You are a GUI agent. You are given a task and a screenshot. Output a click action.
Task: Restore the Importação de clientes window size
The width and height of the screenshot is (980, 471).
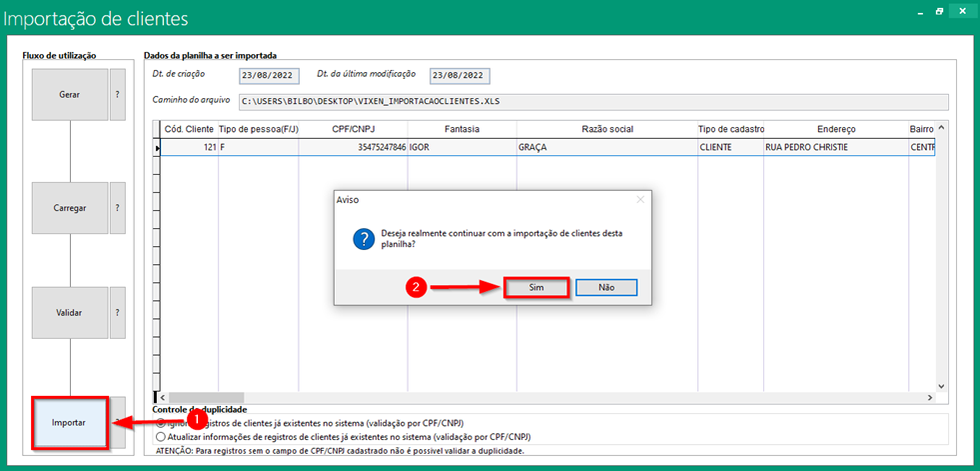(x=939, y=11)
